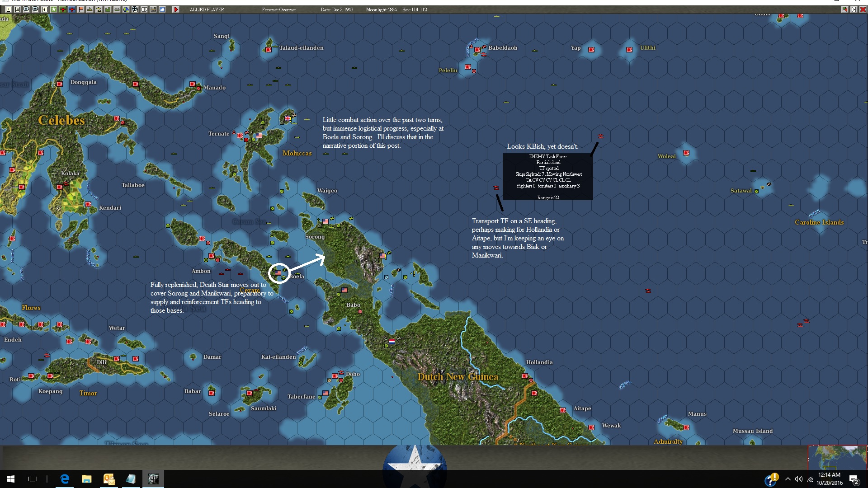
Task: Launch Microsoft Edge from the taskbar
Action: point(65,479)
